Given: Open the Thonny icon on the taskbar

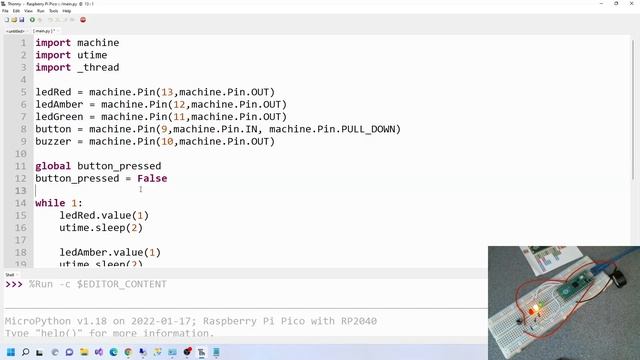Looking at the screenshot, I should pos(202,352).
